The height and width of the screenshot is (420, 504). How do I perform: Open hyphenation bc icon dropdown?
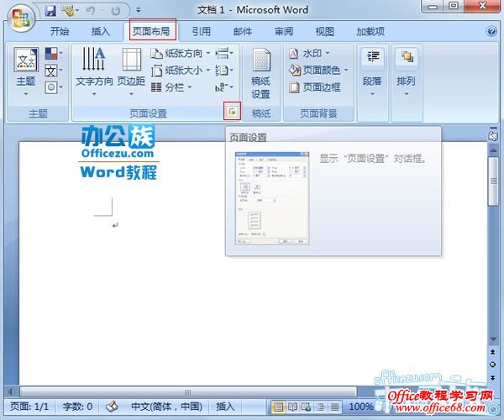[x=224, y=87]
